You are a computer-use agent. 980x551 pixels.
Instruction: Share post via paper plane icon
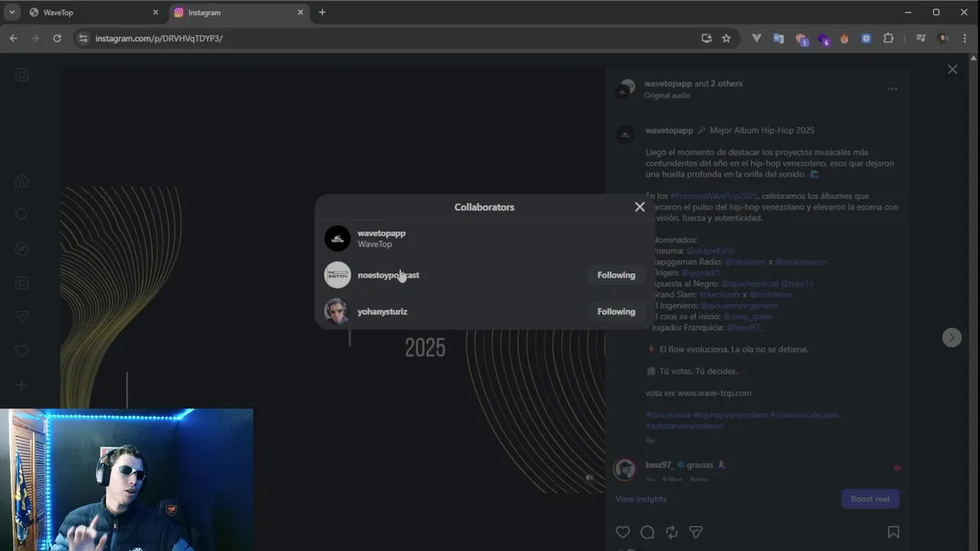pyautogui.click(x=696, y=532)
